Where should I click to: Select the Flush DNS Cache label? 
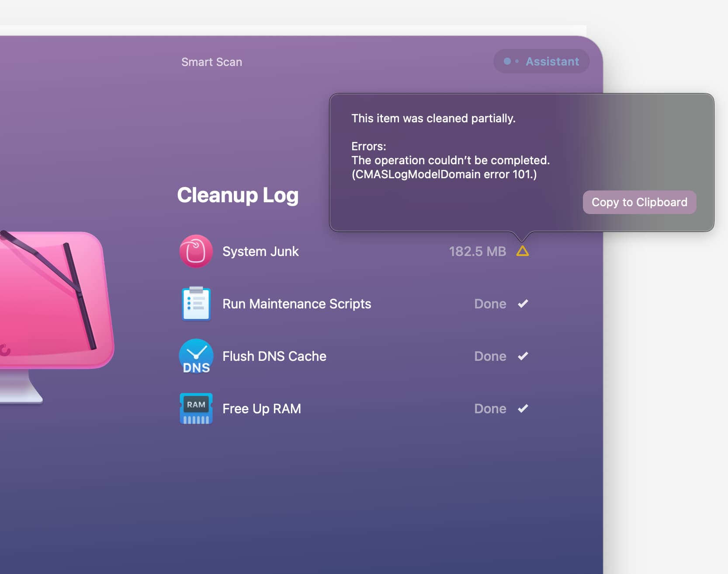click(x=274, y=356)
